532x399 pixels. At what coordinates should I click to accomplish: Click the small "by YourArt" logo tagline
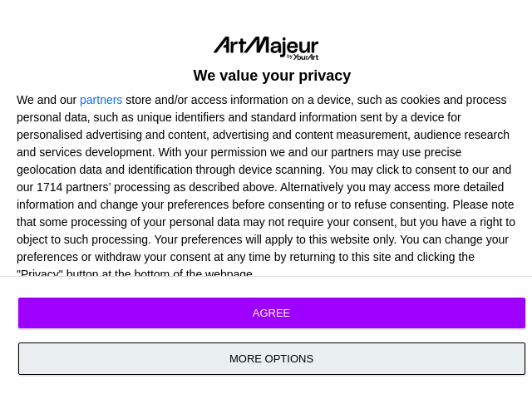pyautogui.click(x=303, y=57)
